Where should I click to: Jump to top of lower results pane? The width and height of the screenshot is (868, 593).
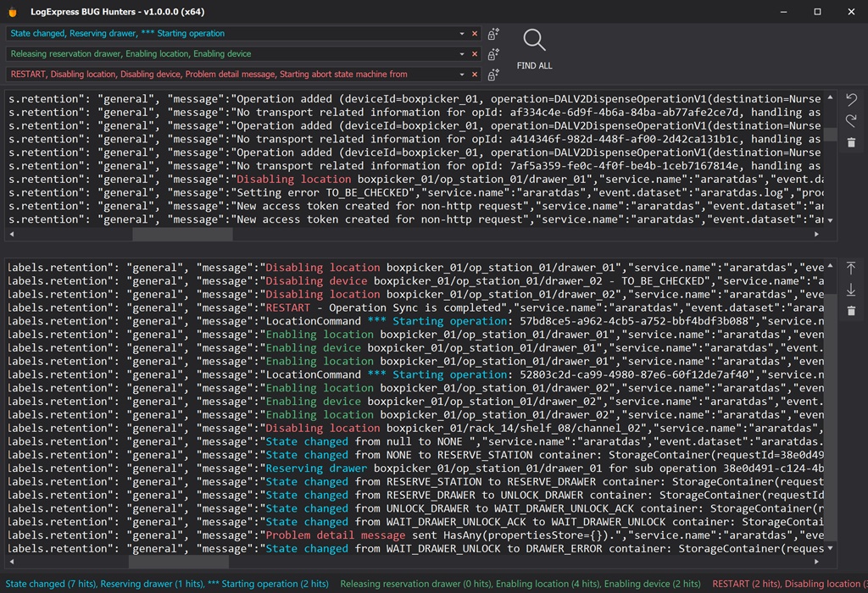[x=851, y=269]
